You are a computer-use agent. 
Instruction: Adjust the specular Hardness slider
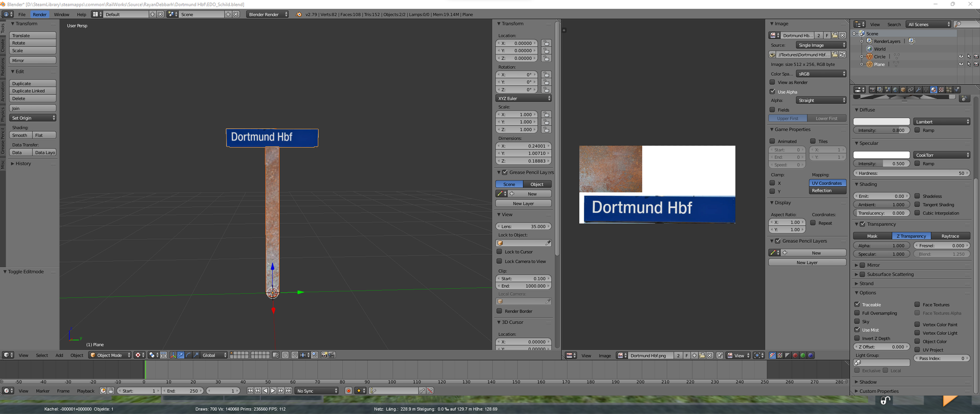(911, 173)
